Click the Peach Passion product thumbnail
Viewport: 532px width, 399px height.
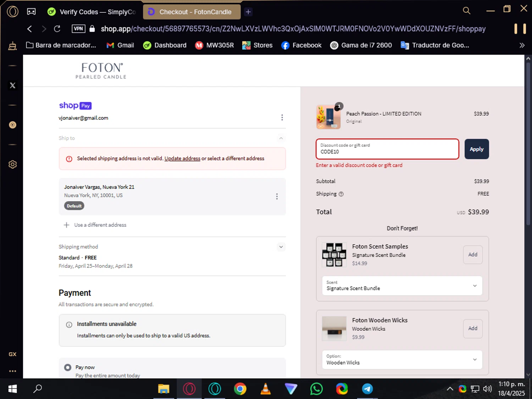point(328,117)
